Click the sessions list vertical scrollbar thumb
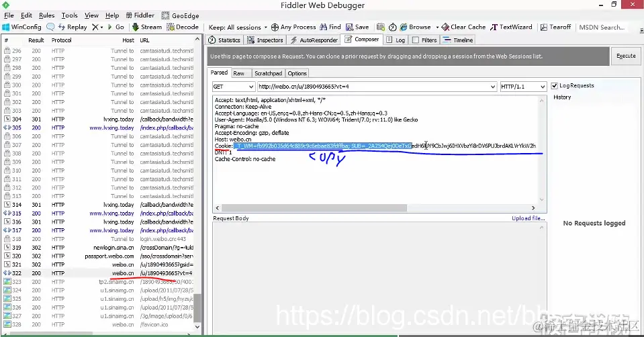Screen dimensions: 644x337 click(197, 308)
